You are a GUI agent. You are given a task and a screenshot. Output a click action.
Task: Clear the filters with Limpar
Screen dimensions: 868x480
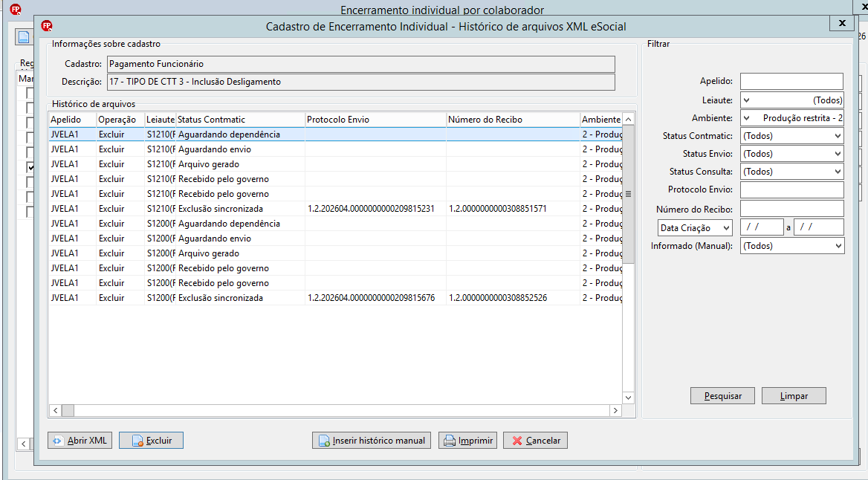point(794,396)
